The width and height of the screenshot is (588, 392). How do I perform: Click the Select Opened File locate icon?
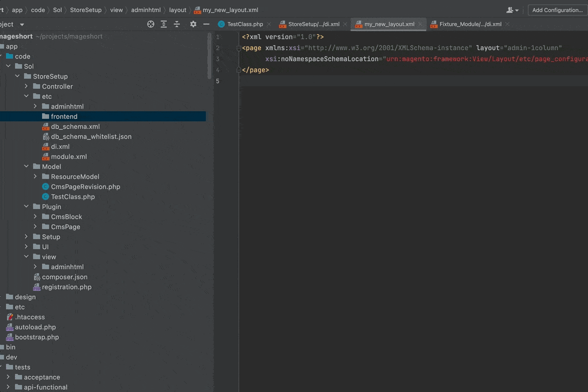pos(151,24)
